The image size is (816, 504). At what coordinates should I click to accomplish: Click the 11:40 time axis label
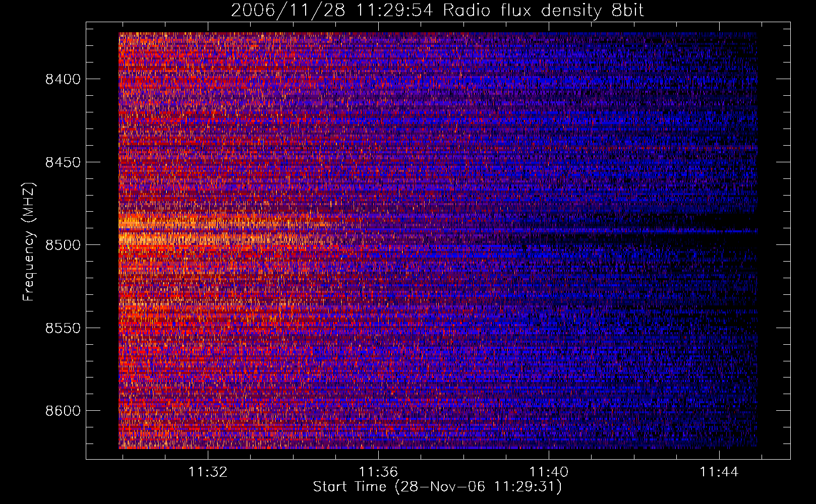point(549,472)
